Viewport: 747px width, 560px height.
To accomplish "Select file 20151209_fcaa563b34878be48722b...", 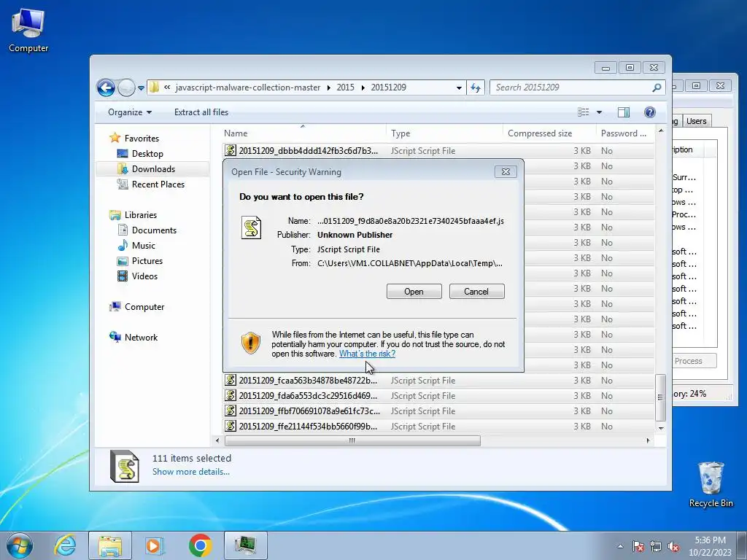I will [438, 381].
